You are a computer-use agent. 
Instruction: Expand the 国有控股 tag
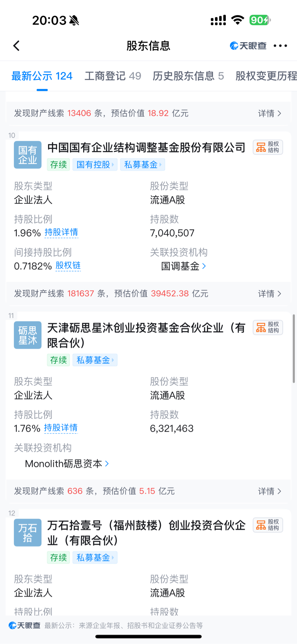[95, 165]
